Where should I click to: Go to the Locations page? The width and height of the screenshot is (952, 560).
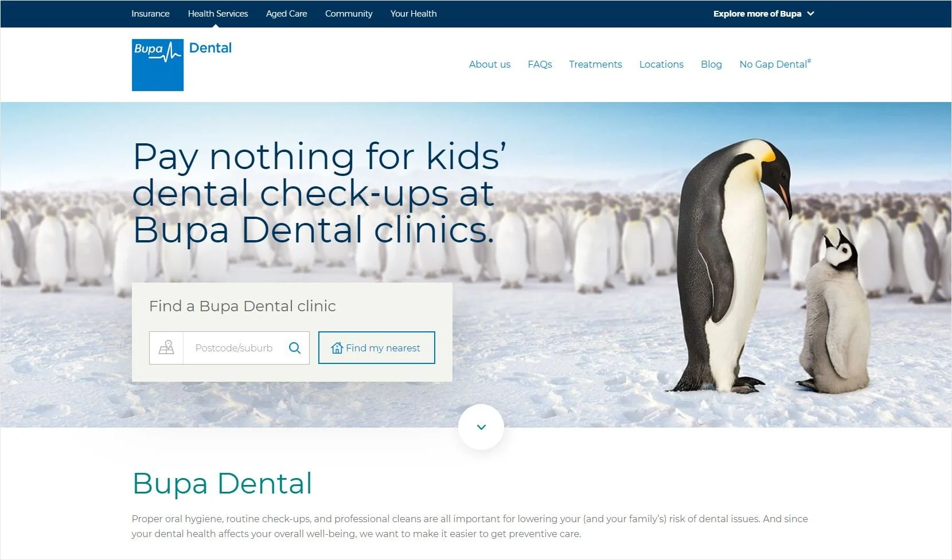661,64
